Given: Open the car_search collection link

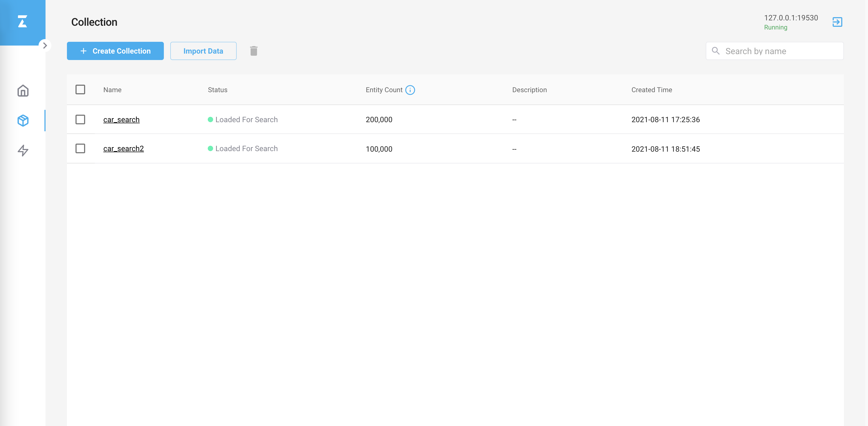Looking at the screenshot, I should click(x=121, y=119).
